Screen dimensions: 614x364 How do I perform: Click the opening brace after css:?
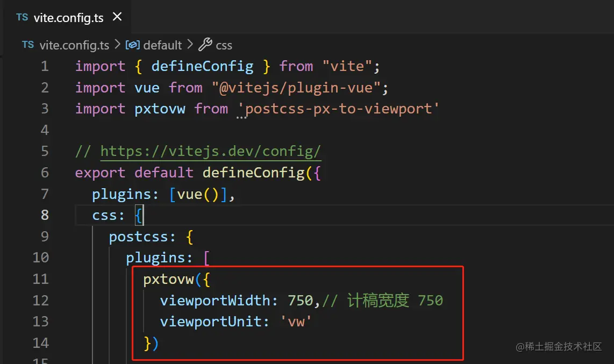click(x=139, y=215)
